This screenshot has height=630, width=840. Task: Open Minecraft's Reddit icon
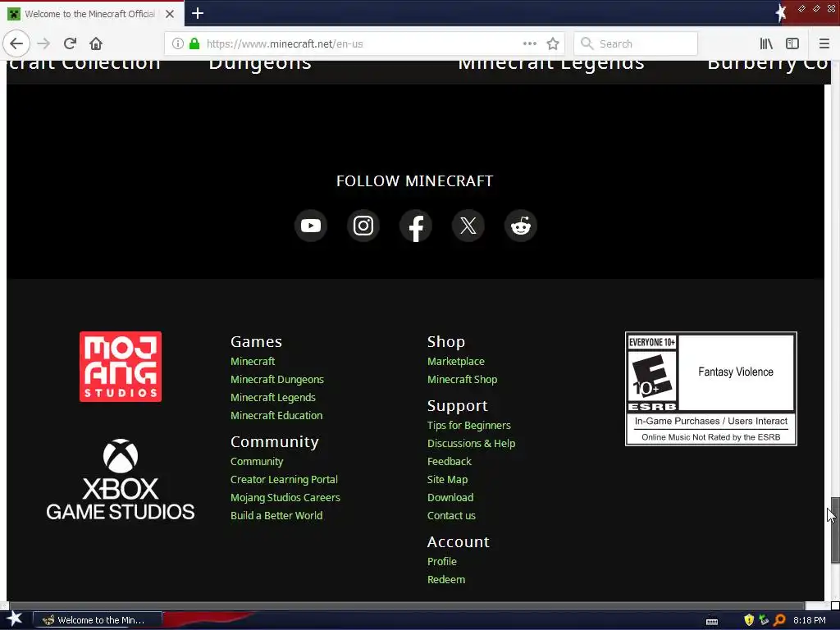click(521, 226)
